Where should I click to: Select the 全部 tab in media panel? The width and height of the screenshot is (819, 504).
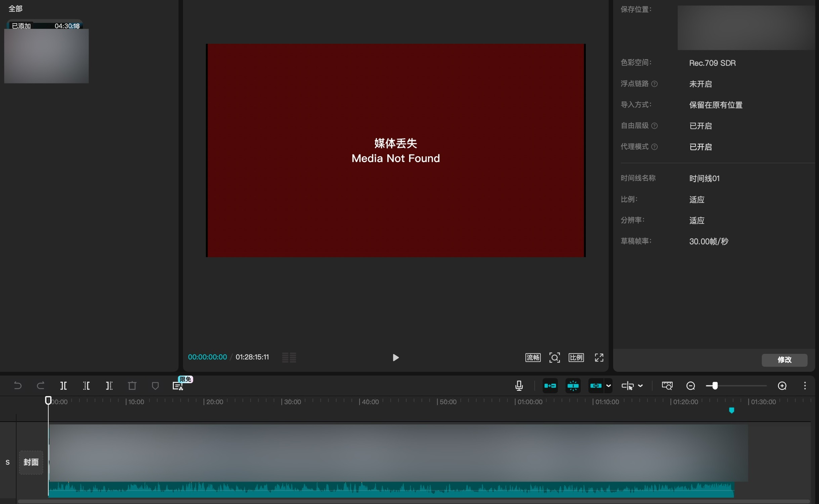pos(15,9)
